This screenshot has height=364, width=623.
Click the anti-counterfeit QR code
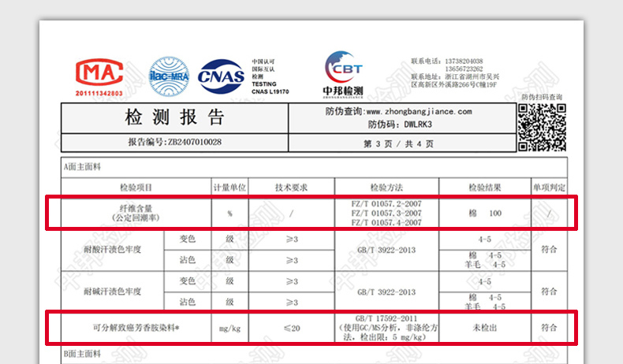[x=542, y=127]
